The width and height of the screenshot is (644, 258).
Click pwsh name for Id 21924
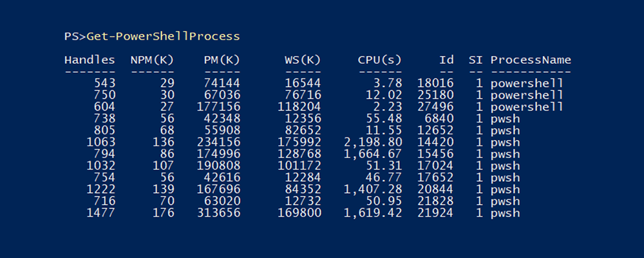(505, 213)
